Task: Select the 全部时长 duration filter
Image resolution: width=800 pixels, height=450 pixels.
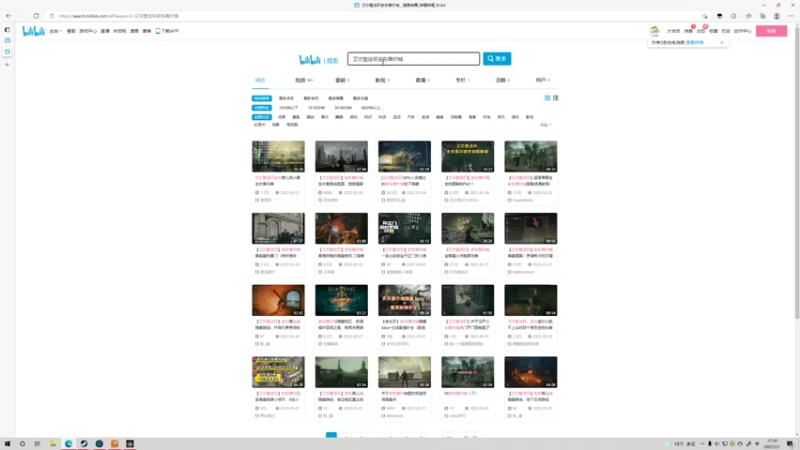Action: (262, 108)
